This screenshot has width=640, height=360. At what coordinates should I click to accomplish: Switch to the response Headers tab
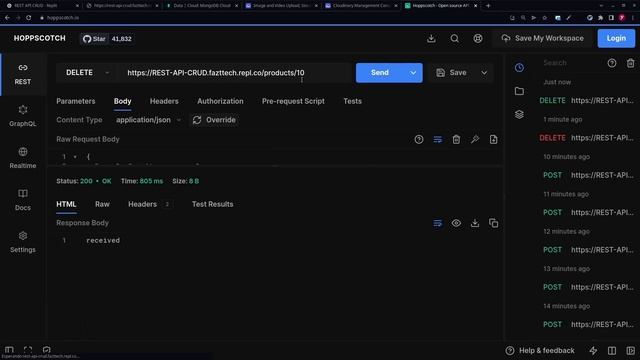click(x=149, y=204)
